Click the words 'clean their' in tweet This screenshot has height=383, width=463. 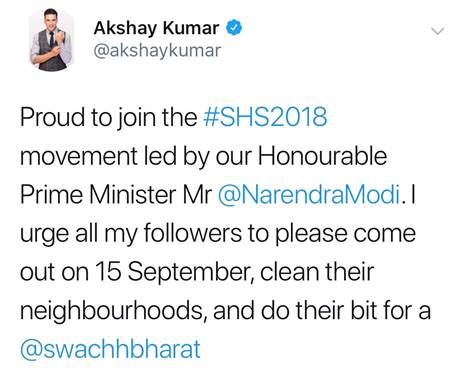pos(317,272)
